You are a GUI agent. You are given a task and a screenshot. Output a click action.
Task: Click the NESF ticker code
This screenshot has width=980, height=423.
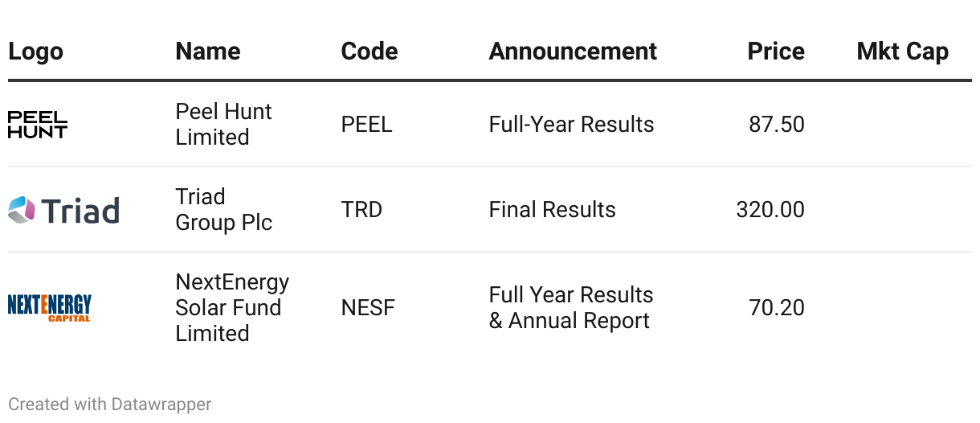pyautogui.click(x=369, y=308)
